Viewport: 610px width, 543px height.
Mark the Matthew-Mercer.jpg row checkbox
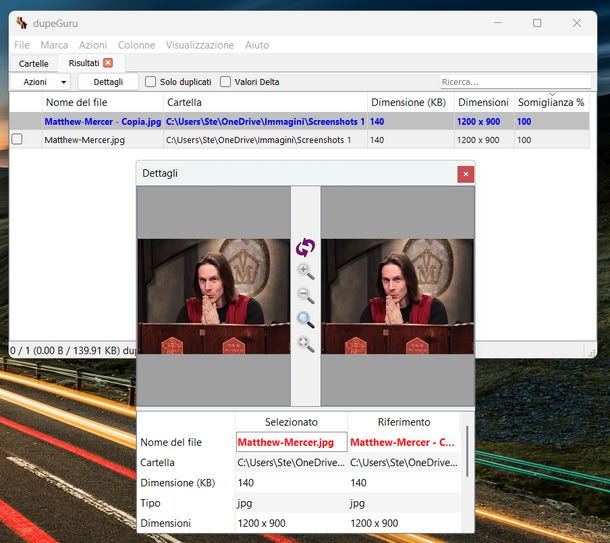click(17, 140)
